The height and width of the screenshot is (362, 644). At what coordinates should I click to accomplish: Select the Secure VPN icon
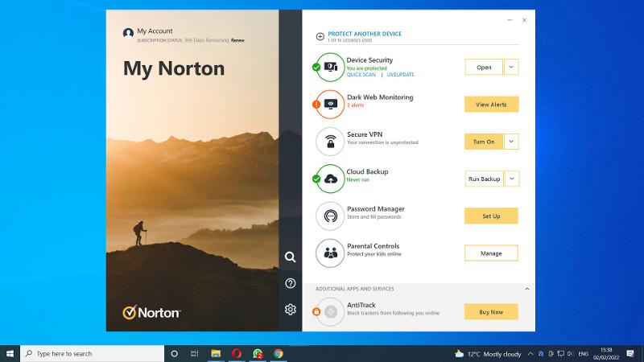330,142
